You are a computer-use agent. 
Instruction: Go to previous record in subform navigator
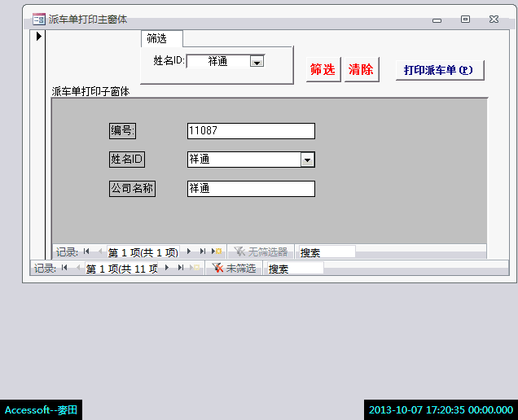(x=100, y=252)
